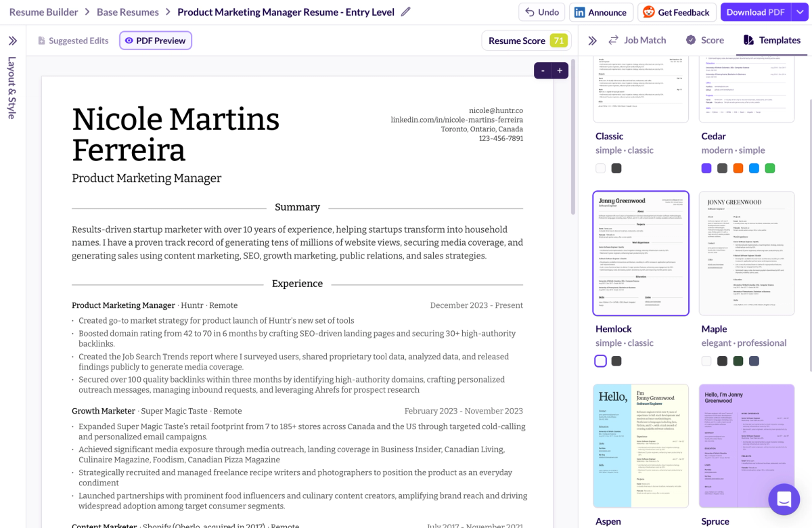Click the Growth Marketer job title
812x528 pixels.
click(104, 411)
